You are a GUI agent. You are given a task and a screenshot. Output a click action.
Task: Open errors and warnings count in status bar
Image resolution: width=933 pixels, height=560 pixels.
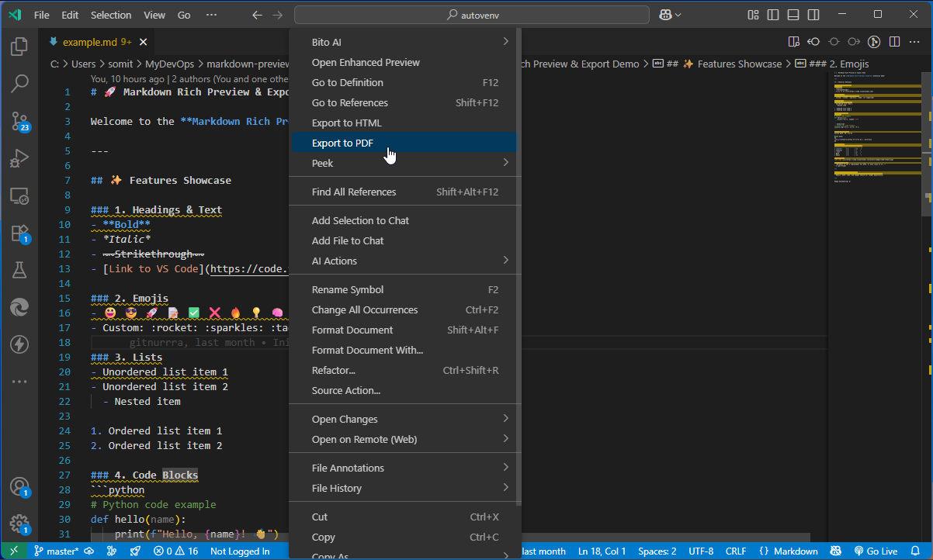click(x=175, y=551)
